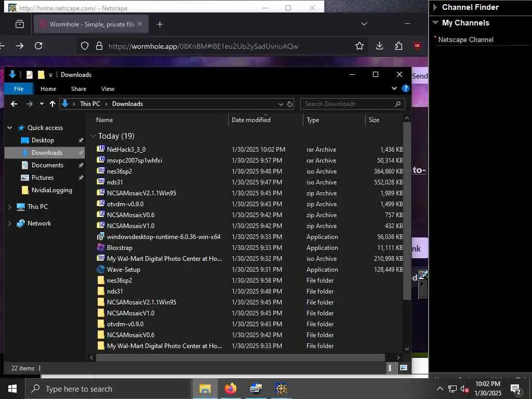Select the Bloxstrap application icon
The image size is (532, 399).
click(x=101, y=247)
